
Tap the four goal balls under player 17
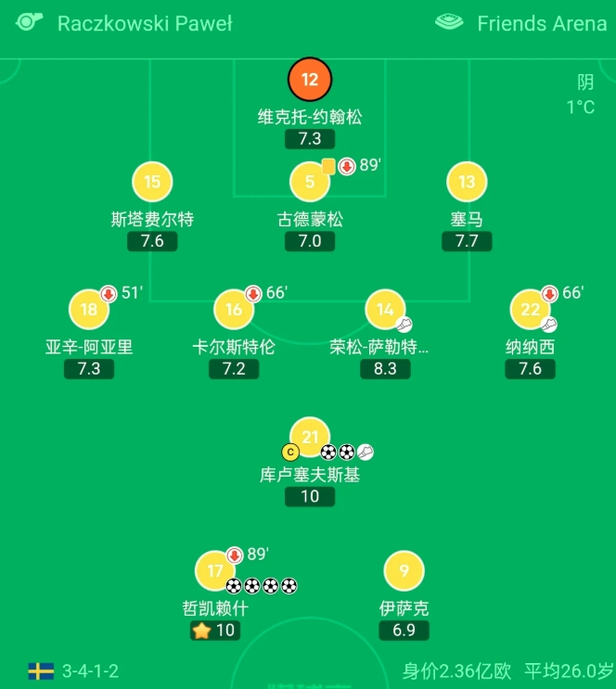point(262,586)
